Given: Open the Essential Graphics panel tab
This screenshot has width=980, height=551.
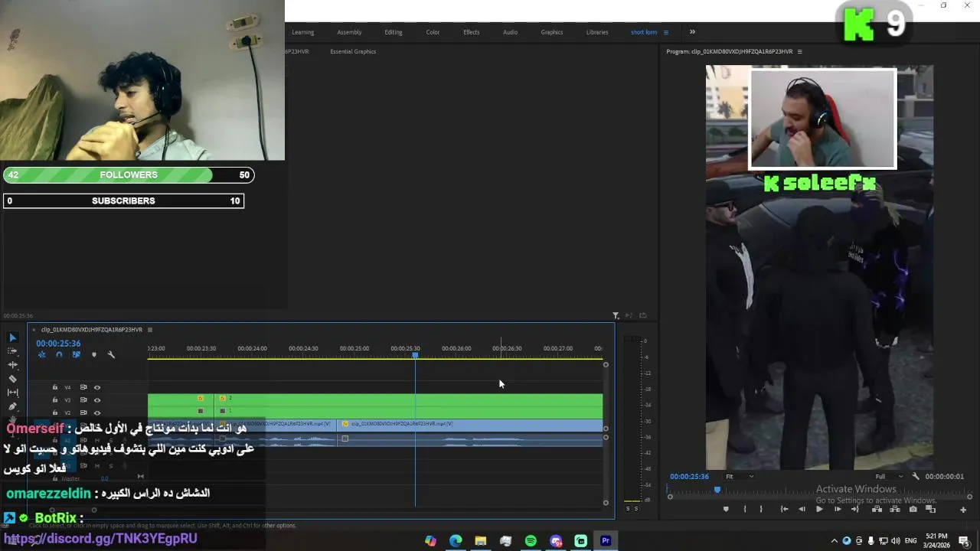Looking at the screenshot, I should [x=353, y=51].
